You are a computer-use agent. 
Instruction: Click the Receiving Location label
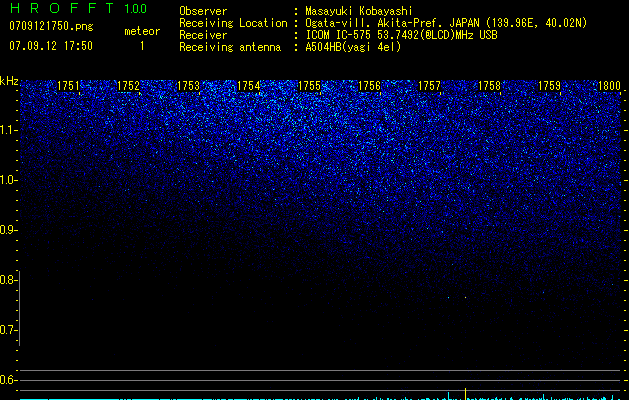(x=233, y=23)
